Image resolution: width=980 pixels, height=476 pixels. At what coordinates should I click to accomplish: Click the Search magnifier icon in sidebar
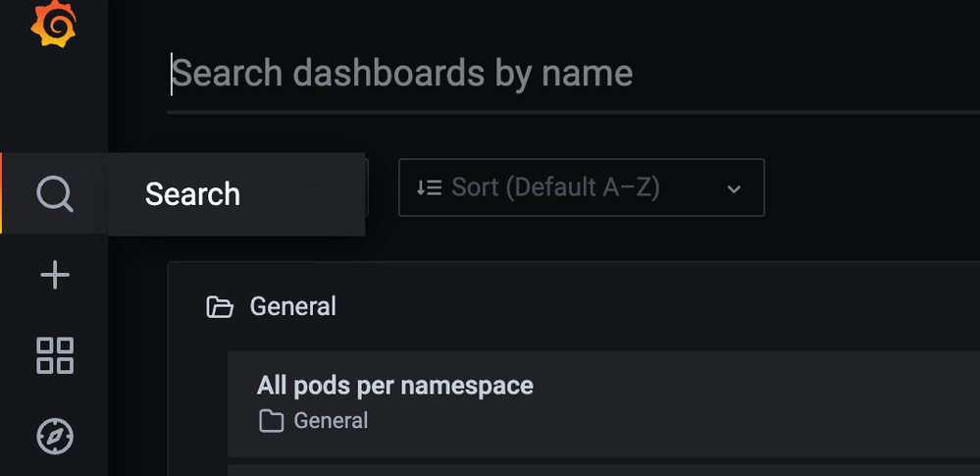click(54, 193)
